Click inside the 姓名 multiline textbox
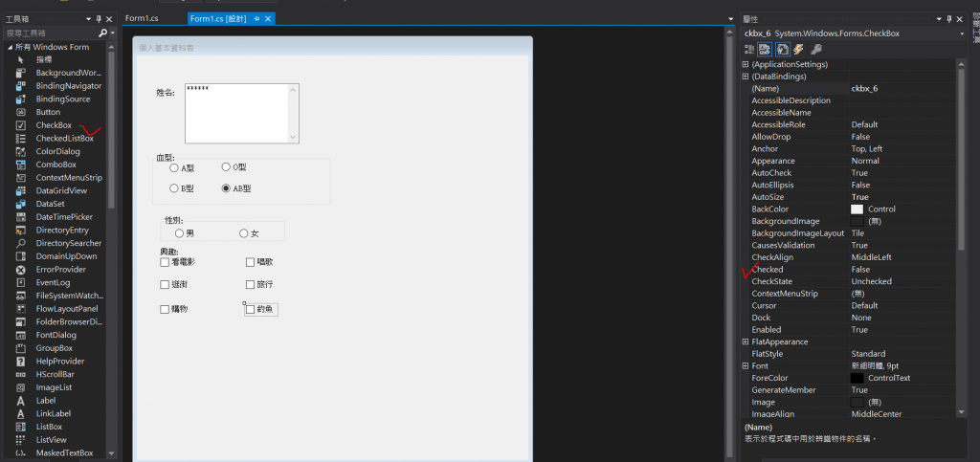 (237, 113)
